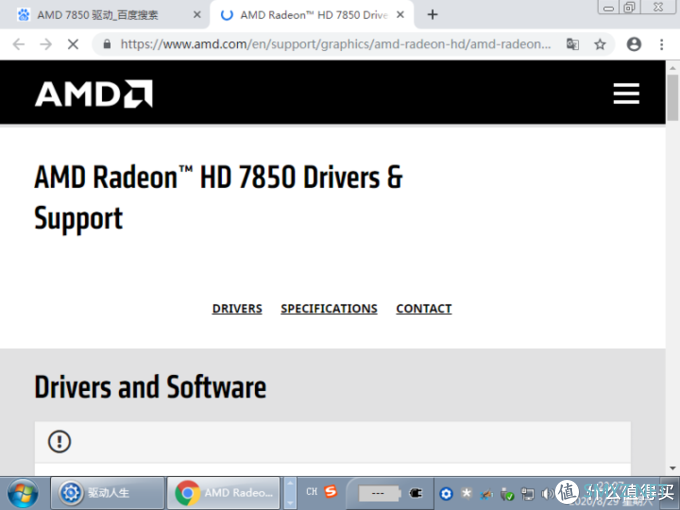The height and width of the screenshot is (510, 680).
Task: Close the AMD Radeon HD 7850 Drivers tab
Action: click(400, 15)
